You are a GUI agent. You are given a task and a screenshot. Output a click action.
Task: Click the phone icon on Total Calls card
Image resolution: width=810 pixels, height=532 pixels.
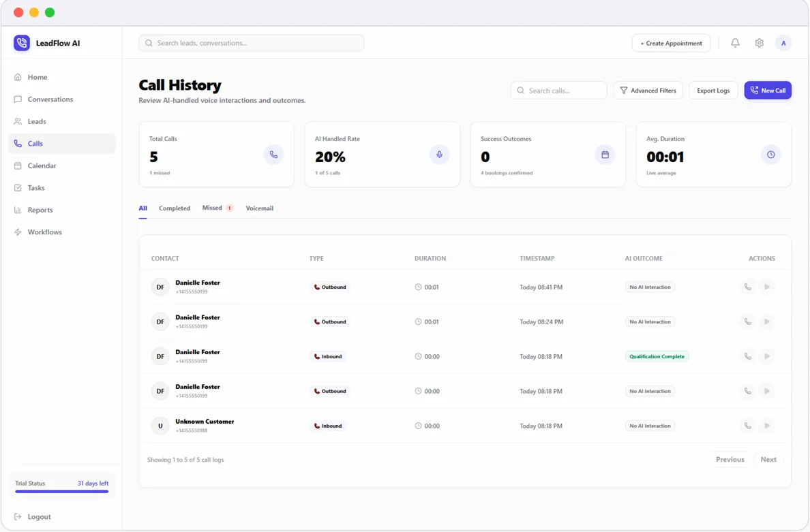tap(274, 155)
